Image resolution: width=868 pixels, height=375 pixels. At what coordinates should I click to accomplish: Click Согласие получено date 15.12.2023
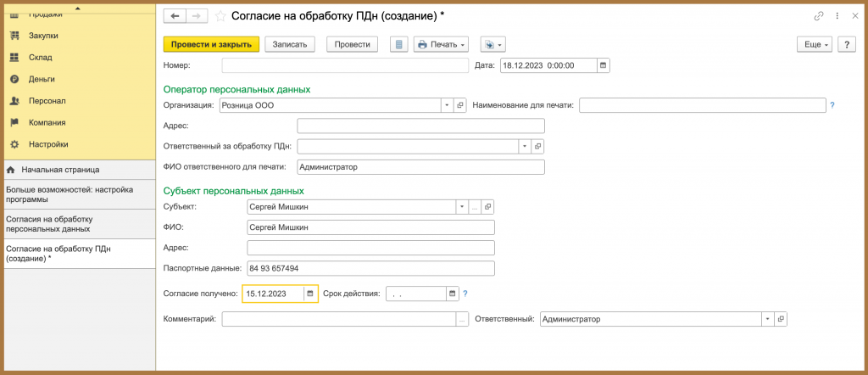(274, 294)
